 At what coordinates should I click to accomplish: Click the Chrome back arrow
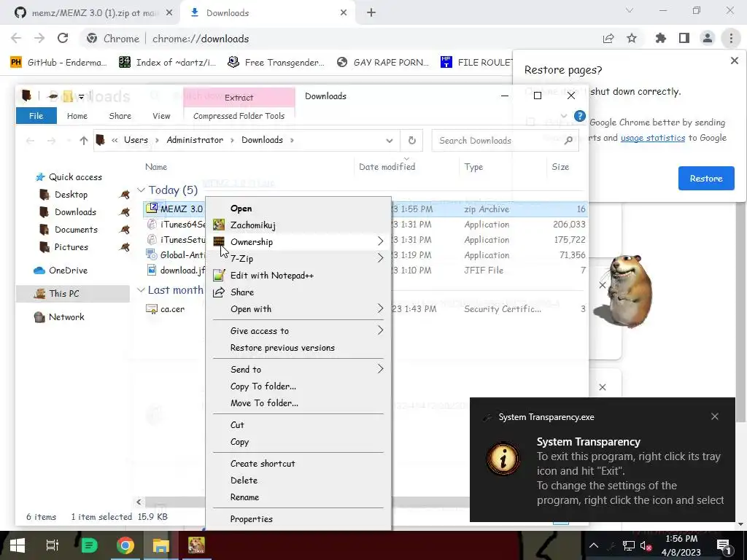[16, 39]
